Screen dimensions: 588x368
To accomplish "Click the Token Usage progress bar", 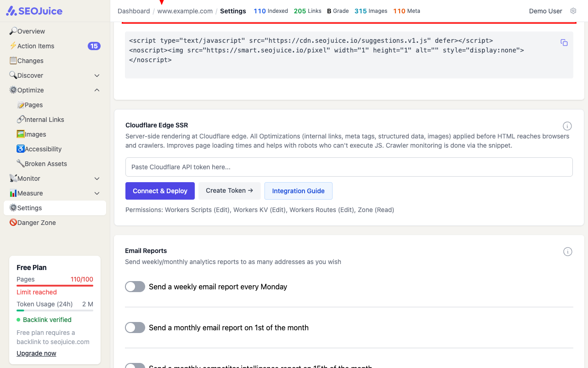I will coord(55,310).
